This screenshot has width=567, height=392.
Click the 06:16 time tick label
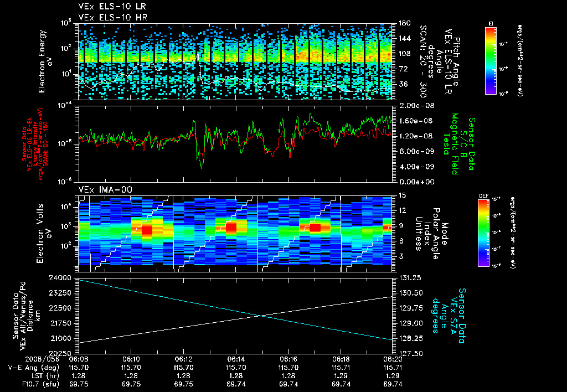point(288,359)
